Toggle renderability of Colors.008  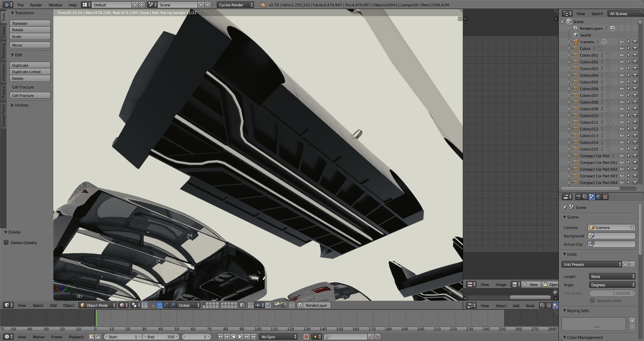coord(635,102)
